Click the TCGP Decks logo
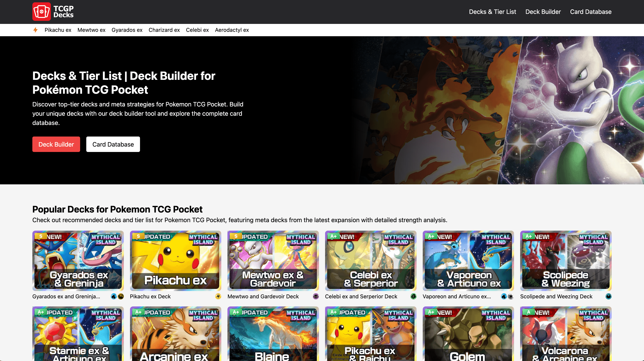 point(53,12)
